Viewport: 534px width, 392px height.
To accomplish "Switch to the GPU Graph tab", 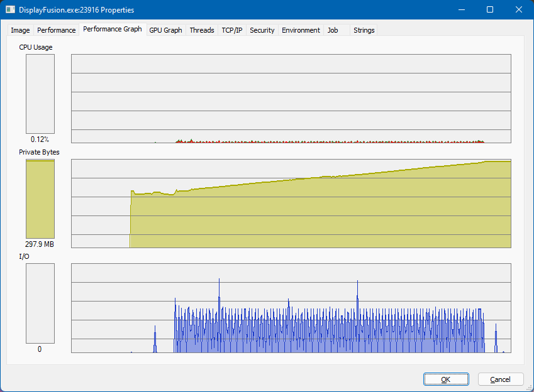I will coord(165,30).
